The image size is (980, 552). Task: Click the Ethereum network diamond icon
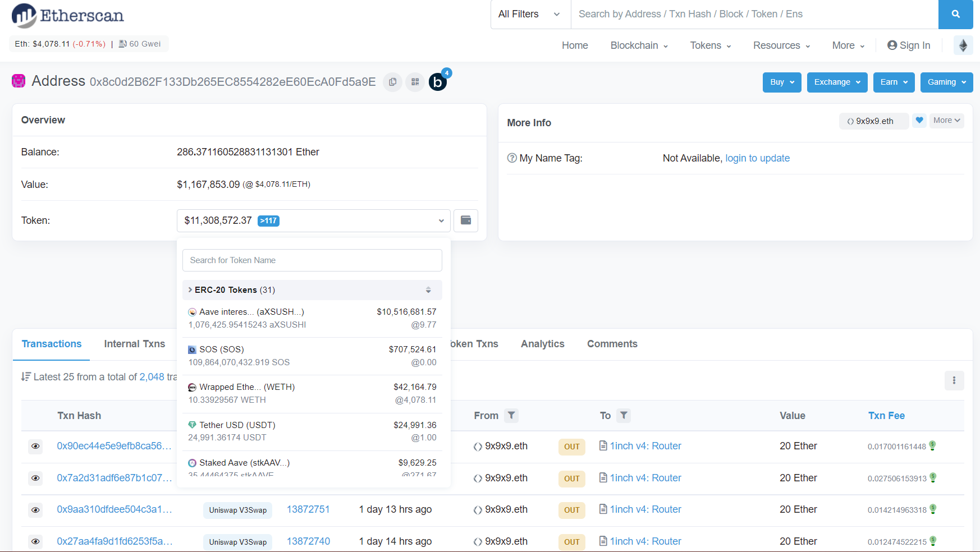pos(963,45)
